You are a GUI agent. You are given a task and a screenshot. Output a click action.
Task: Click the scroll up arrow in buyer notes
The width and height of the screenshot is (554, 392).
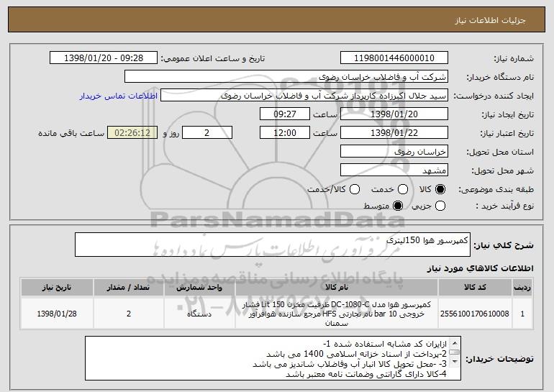(455, 343)
